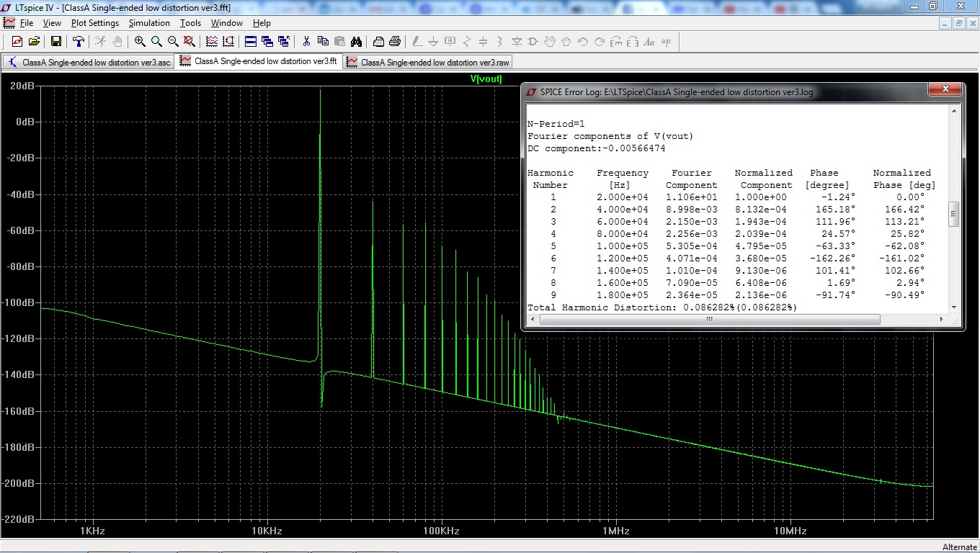Click the Run simulation runner icon
The height and width of the screenshot is (553, 980).
[x=100, y=41]
